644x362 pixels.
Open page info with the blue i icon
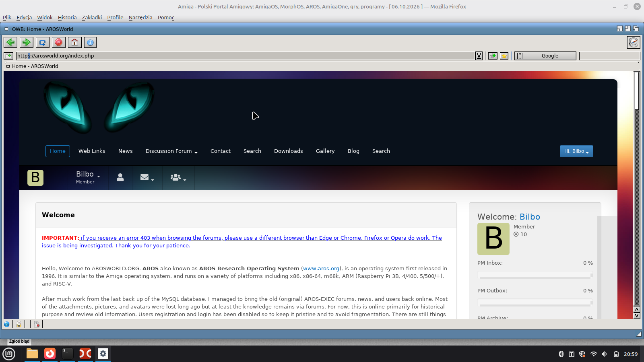point(91,42)
